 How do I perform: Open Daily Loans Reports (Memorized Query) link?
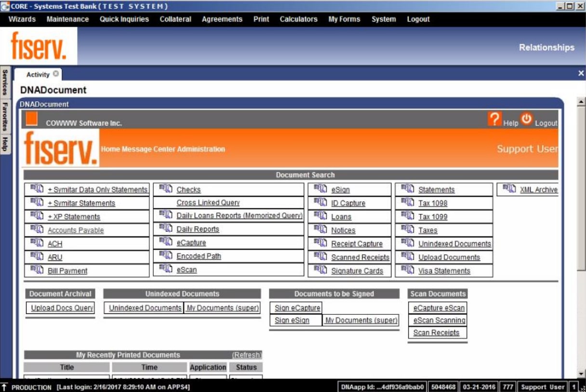(x=239, y=216)
